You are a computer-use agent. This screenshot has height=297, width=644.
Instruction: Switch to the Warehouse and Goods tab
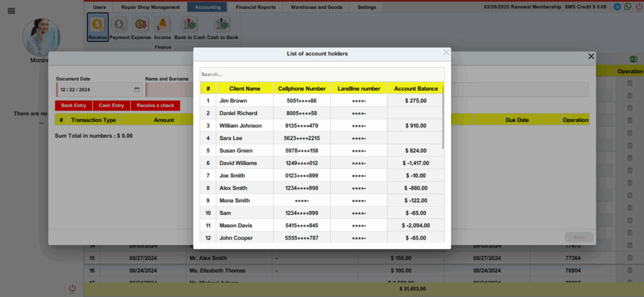tap(316, 7)
